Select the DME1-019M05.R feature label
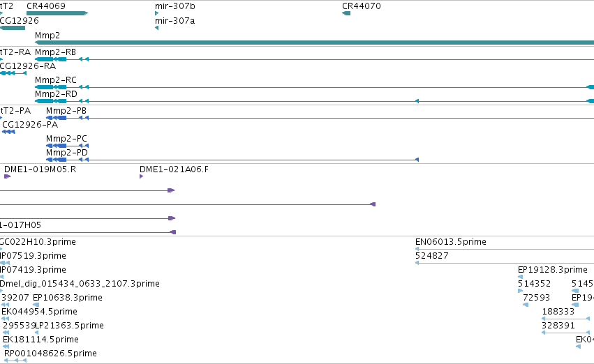 (40, 169)
